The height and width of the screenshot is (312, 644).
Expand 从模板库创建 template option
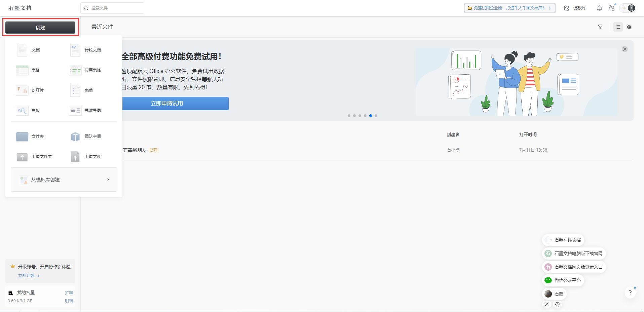click(64, 180)
